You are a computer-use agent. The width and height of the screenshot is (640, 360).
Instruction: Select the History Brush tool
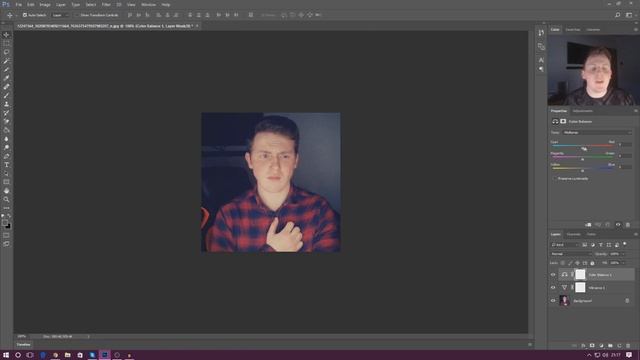click(x=7, y=113)
